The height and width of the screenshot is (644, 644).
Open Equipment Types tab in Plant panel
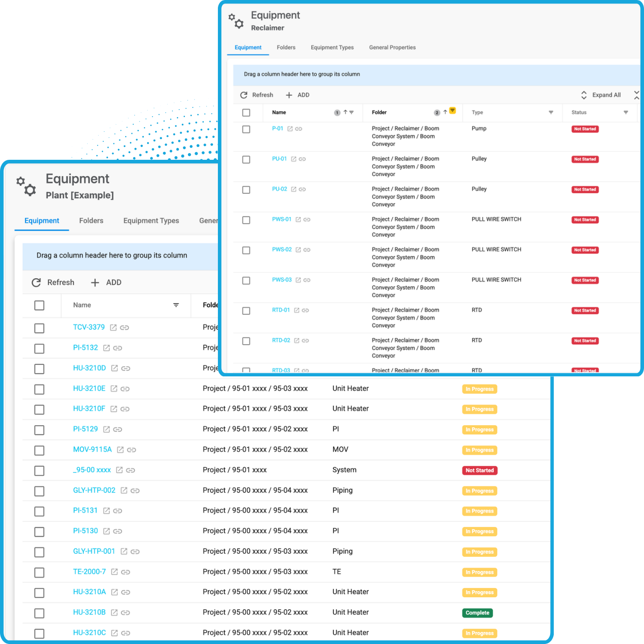tap(151, 221)
